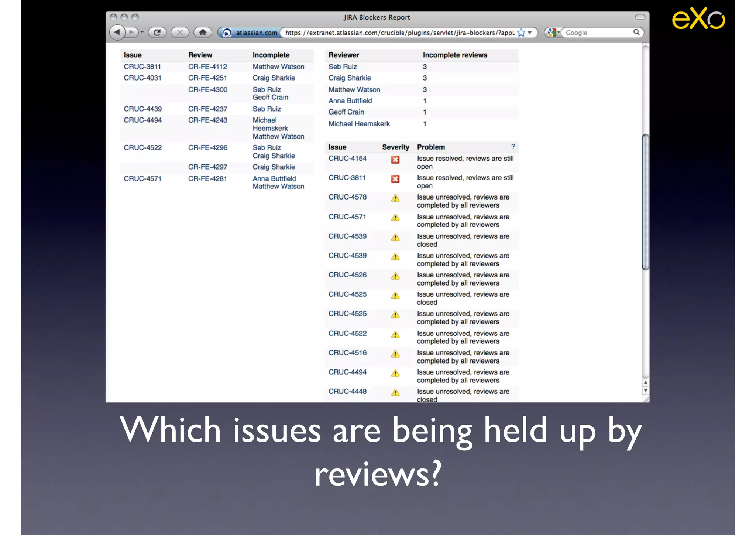The image size is (756, 535).
Task: Click the Incomplete reviews column header
Action: click(455, 55)
